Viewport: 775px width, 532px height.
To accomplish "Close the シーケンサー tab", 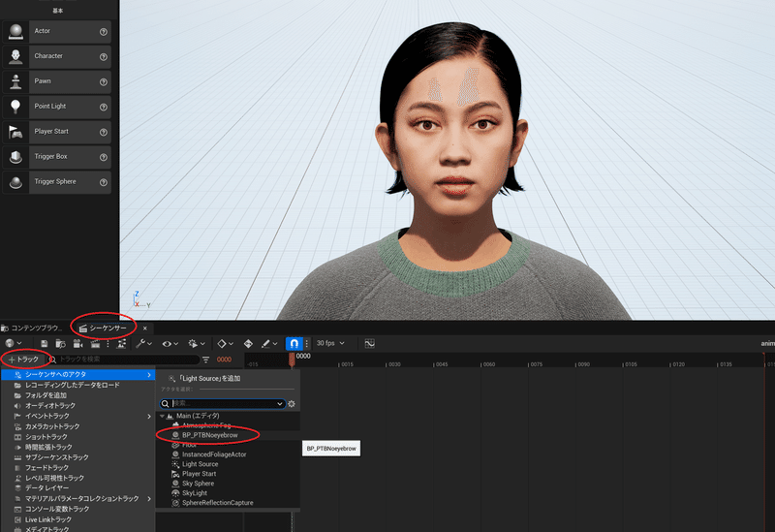I will 144,328.
